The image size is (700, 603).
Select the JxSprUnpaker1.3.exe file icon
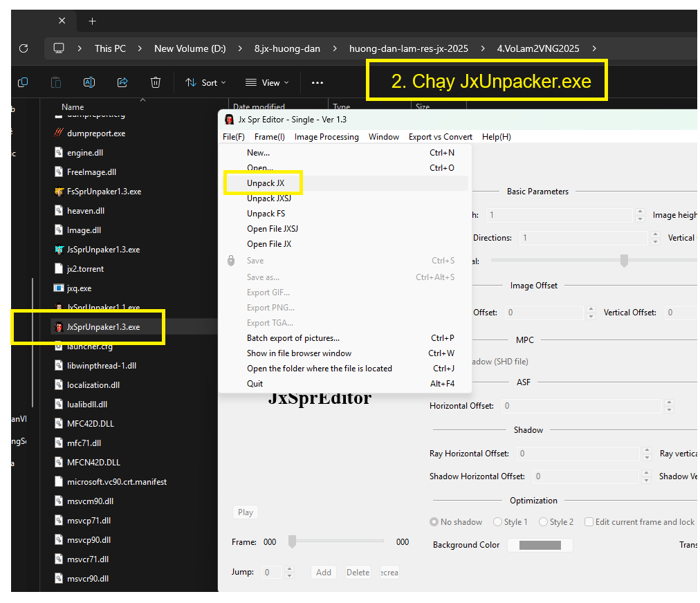click(59, 326)
